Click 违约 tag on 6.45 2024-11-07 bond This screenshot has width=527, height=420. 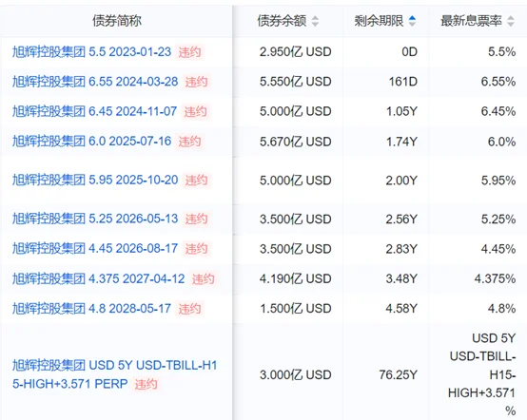pyautogui.click(x=195, y=112)
